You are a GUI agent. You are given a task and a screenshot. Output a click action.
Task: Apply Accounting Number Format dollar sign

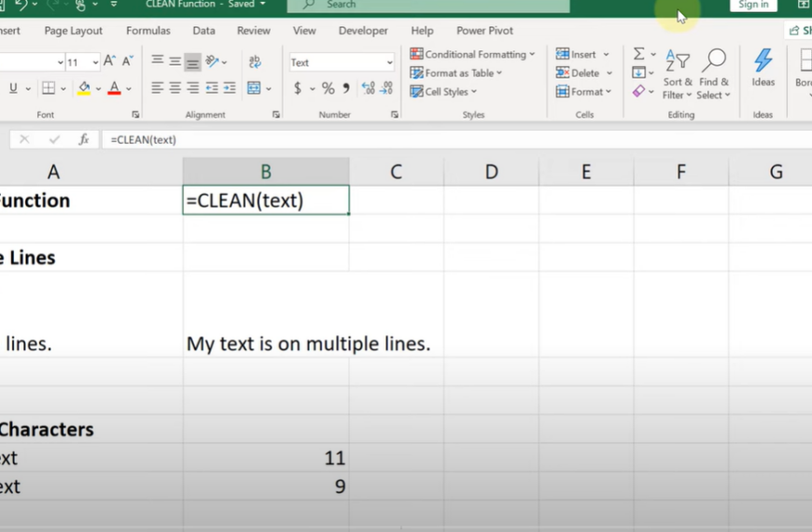298,89
